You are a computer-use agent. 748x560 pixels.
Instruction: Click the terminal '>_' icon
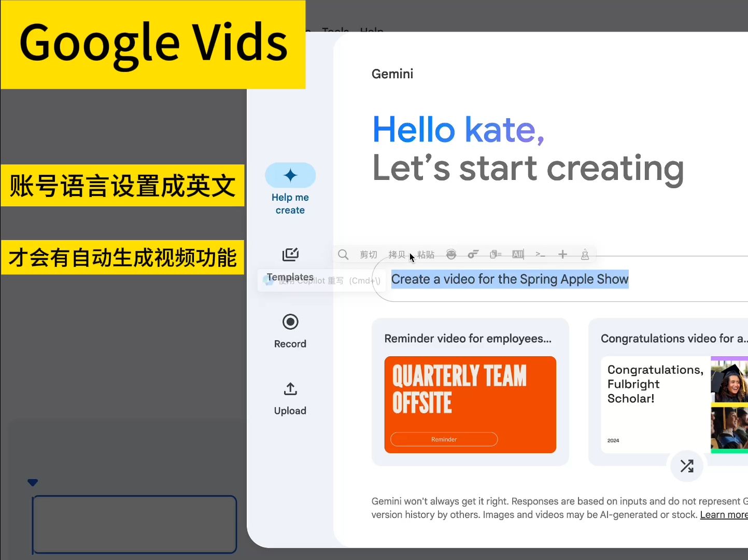coord(540,254)
